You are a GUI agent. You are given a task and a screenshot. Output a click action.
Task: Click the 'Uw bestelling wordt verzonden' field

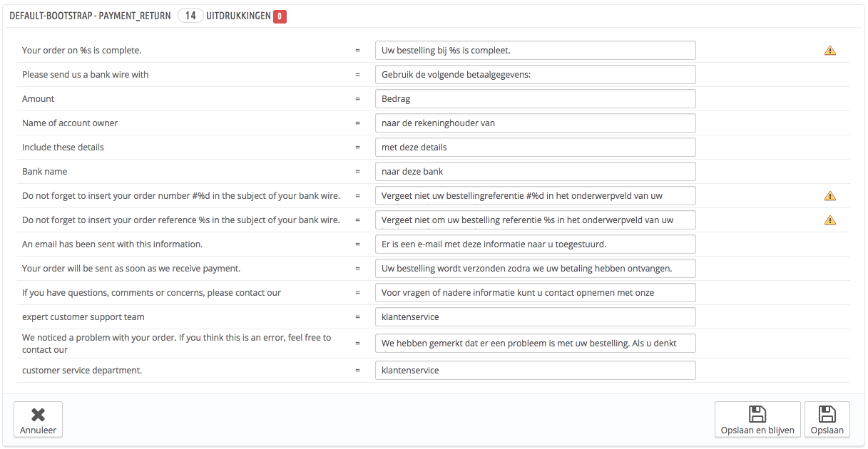coord(535,269)
